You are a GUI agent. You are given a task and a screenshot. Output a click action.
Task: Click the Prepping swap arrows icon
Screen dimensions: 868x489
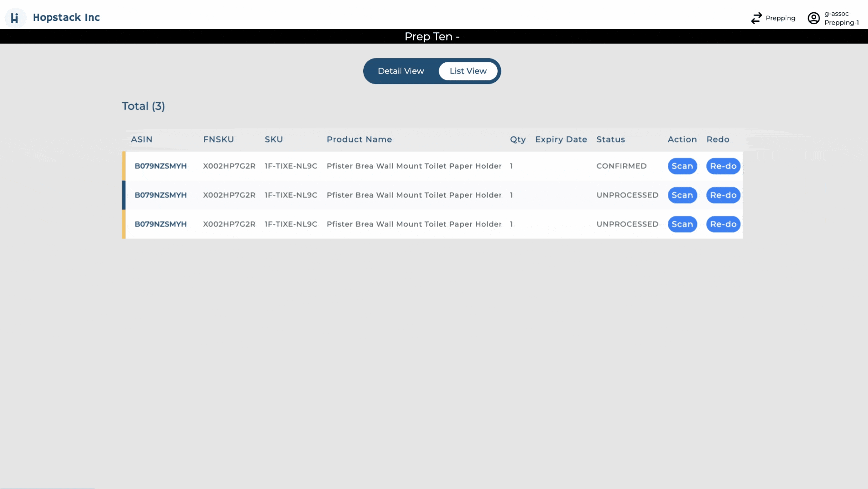click(756, 18)
